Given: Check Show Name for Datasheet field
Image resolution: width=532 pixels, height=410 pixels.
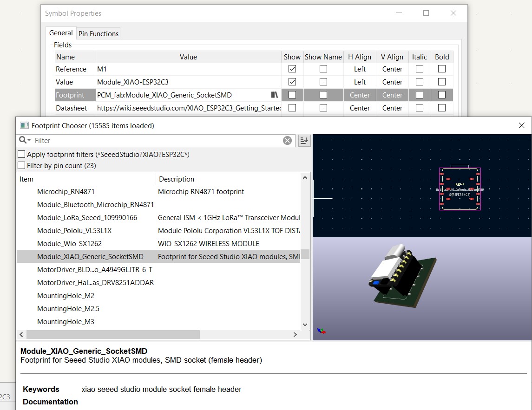Looking at the screenshot, I should click(x=323, y=108).
